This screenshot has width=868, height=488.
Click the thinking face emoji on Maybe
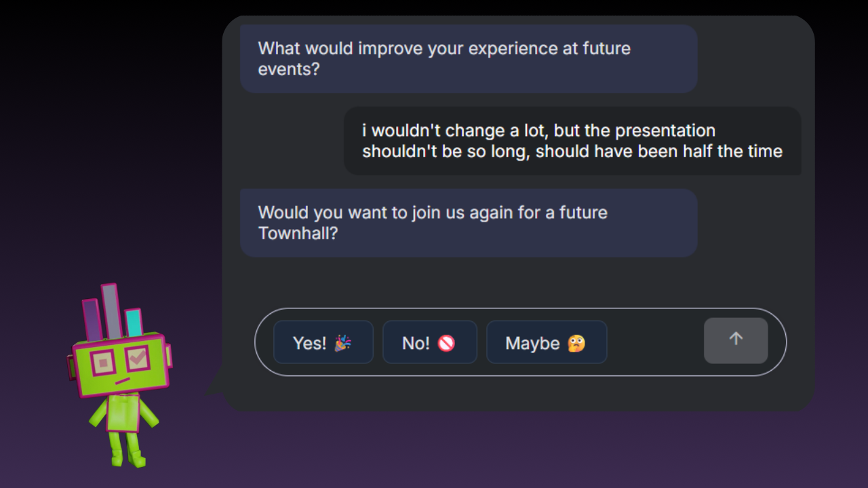tap(576, 343)
